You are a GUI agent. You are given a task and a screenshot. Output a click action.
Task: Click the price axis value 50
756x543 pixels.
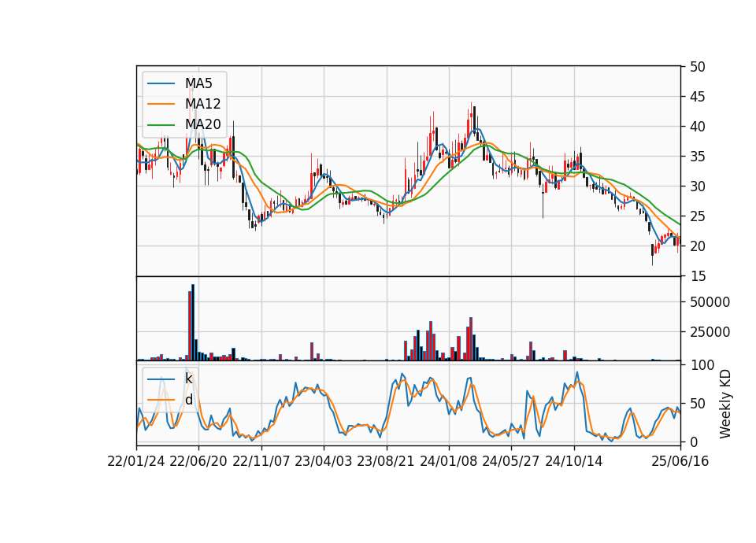[698, 67]
